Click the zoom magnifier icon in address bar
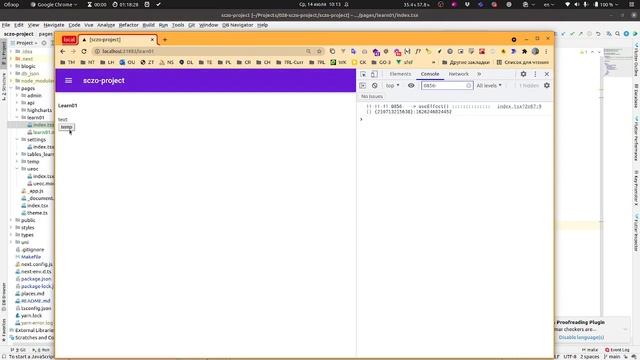 click(x=308, y=51)
